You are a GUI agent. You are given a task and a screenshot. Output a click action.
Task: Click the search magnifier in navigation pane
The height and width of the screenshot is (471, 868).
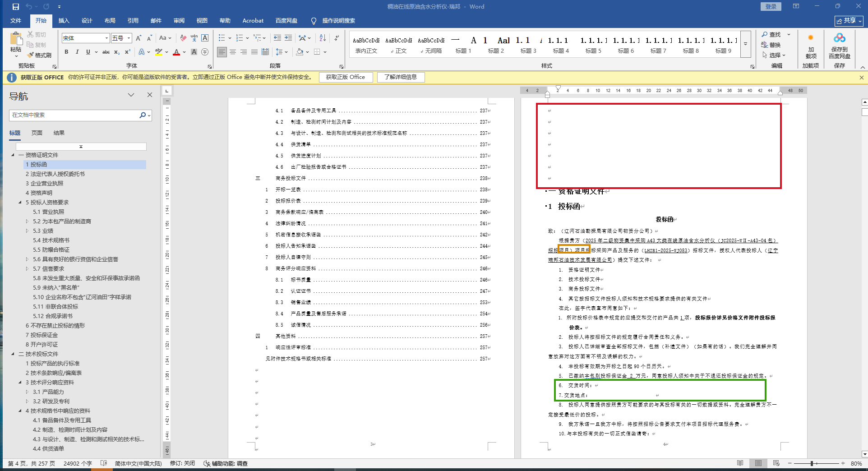(143, 115)
